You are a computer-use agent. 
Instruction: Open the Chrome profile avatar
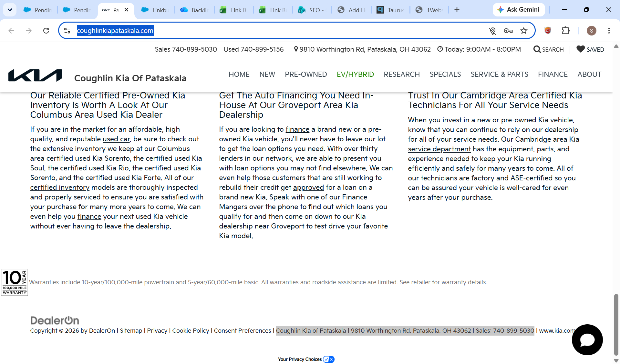[x=592, y=31]
